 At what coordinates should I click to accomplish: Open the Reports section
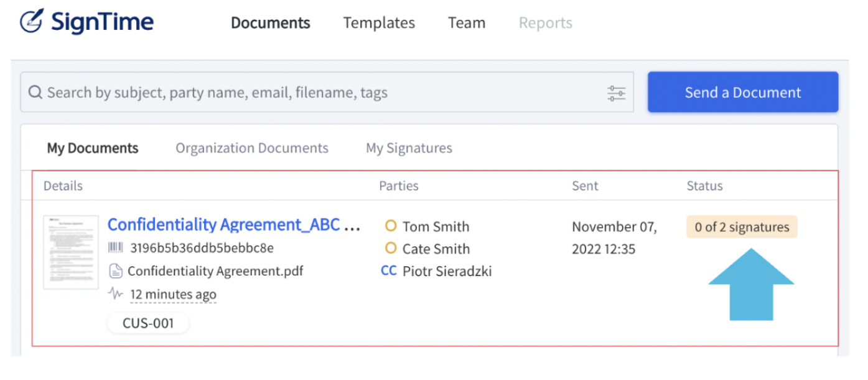coord(546,24)
